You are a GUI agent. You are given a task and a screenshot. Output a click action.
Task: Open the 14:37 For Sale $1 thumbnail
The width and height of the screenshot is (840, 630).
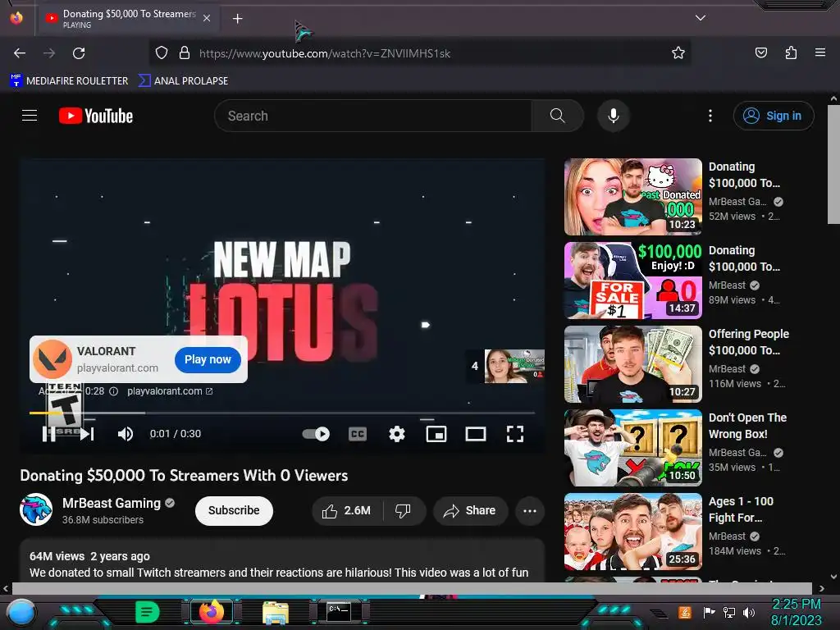[632, 281]
